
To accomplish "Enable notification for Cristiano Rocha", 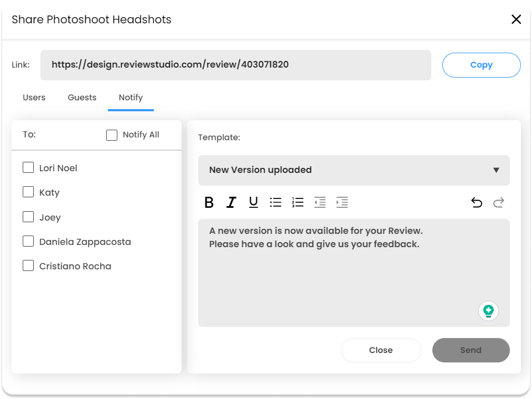I will [x=28, y=265].
